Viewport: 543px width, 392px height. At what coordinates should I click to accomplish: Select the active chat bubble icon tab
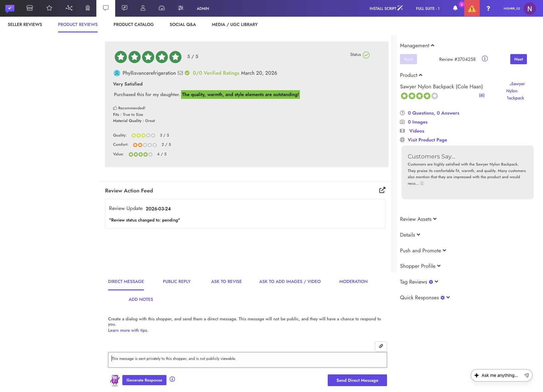click(106, 8)
